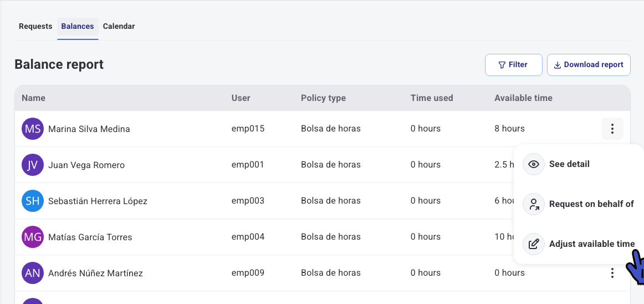Choose Adjust available time entry
The image size is (644, 304).
point(578,244)
